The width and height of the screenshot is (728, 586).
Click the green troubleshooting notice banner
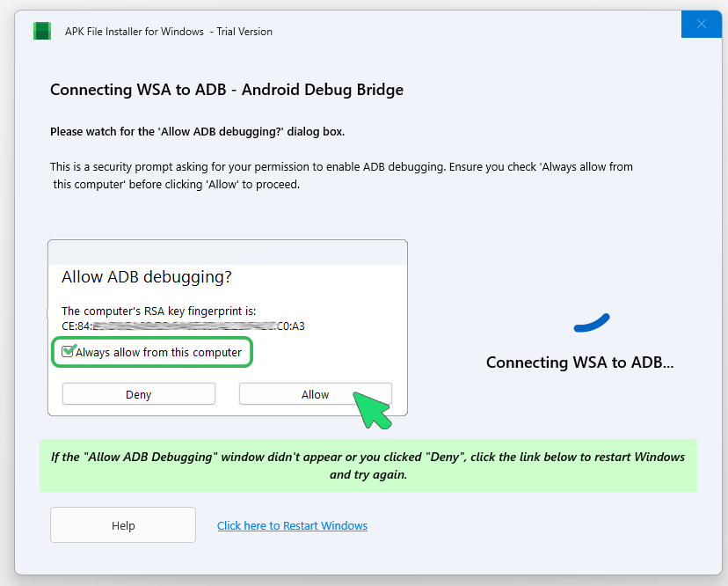[368, 465]
